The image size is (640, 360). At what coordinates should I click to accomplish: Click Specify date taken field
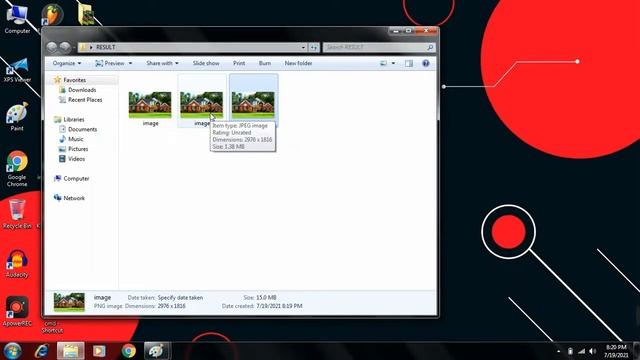[180, 298]
